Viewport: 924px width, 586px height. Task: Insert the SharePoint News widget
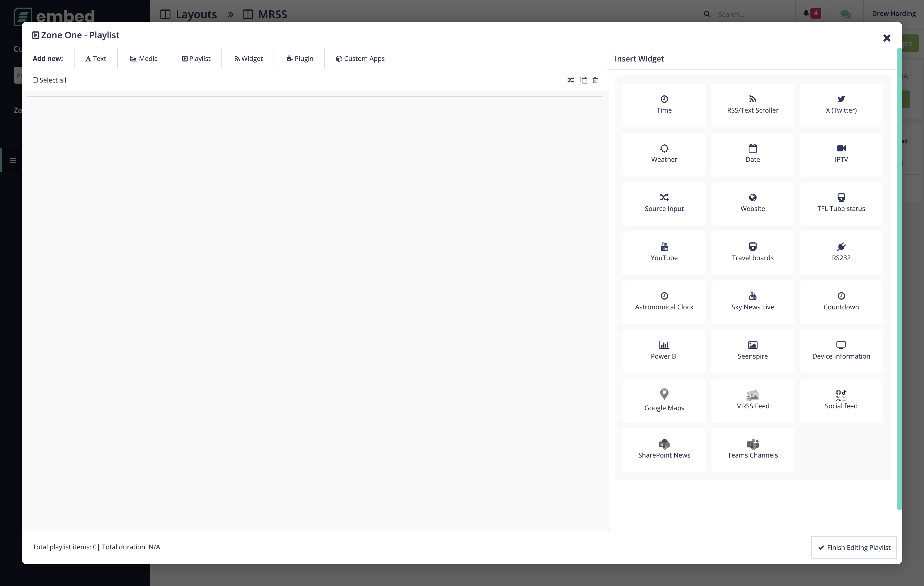point(664,449)
